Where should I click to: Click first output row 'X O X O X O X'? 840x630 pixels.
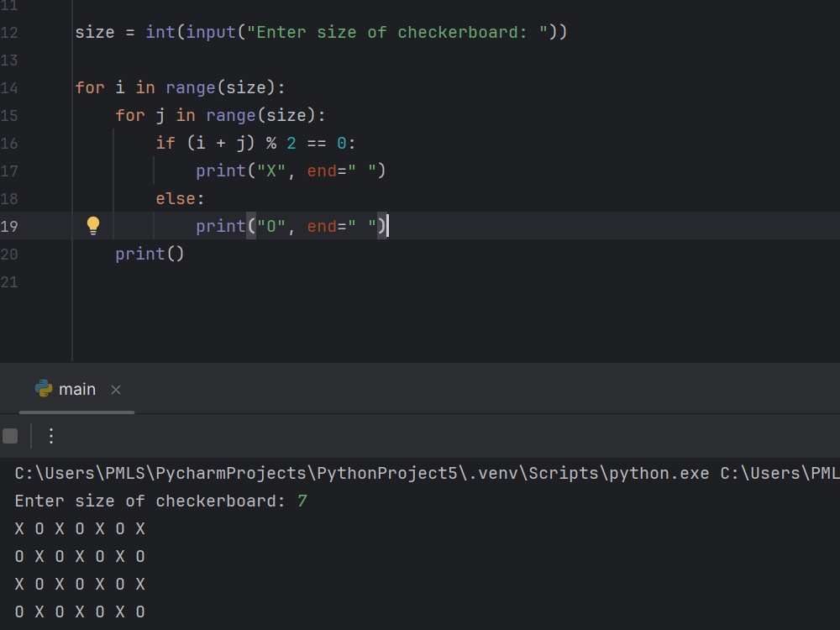[80, 529]
